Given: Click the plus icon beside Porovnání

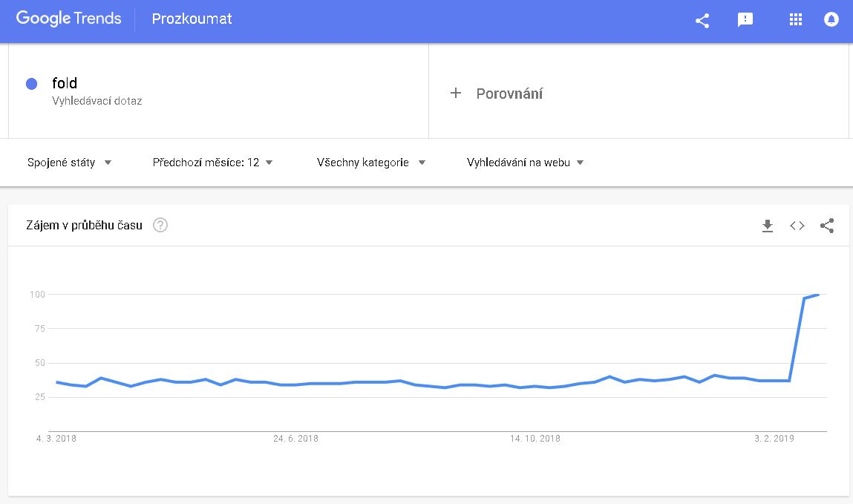Looking at the screenshot, I should (456, 93).
